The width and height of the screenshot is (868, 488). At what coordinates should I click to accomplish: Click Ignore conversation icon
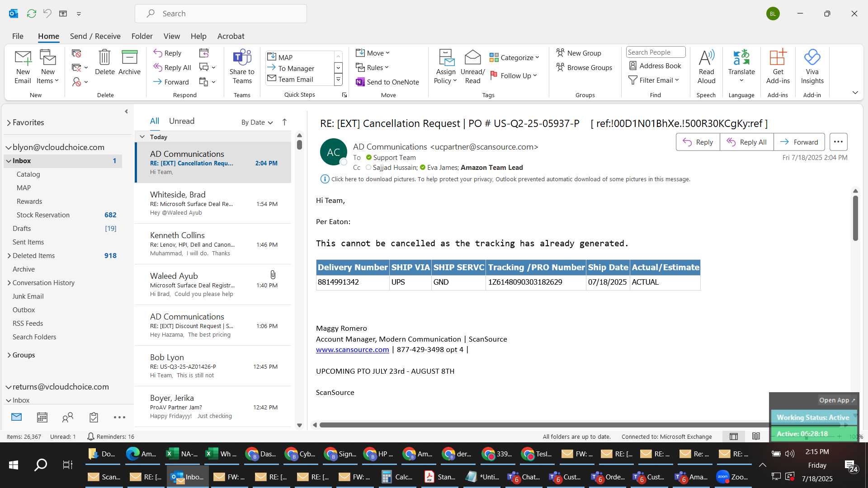pos(76,53)
